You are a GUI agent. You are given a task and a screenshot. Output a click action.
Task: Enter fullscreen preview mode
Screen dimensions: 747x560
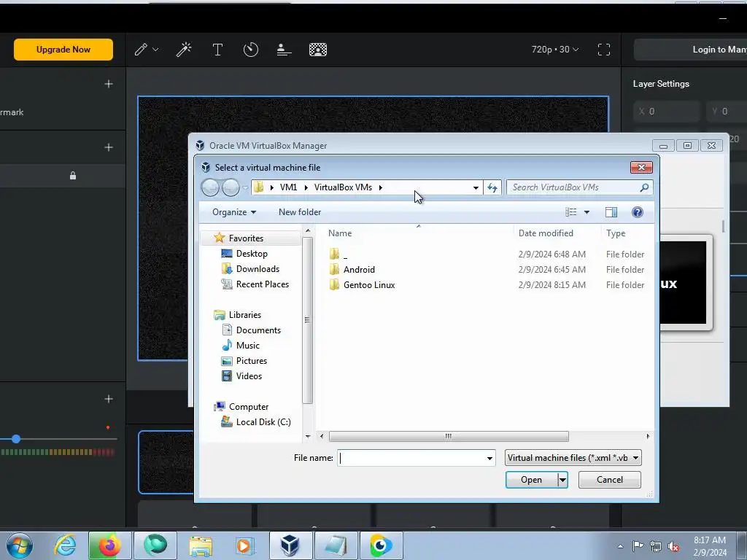(604, 50)
